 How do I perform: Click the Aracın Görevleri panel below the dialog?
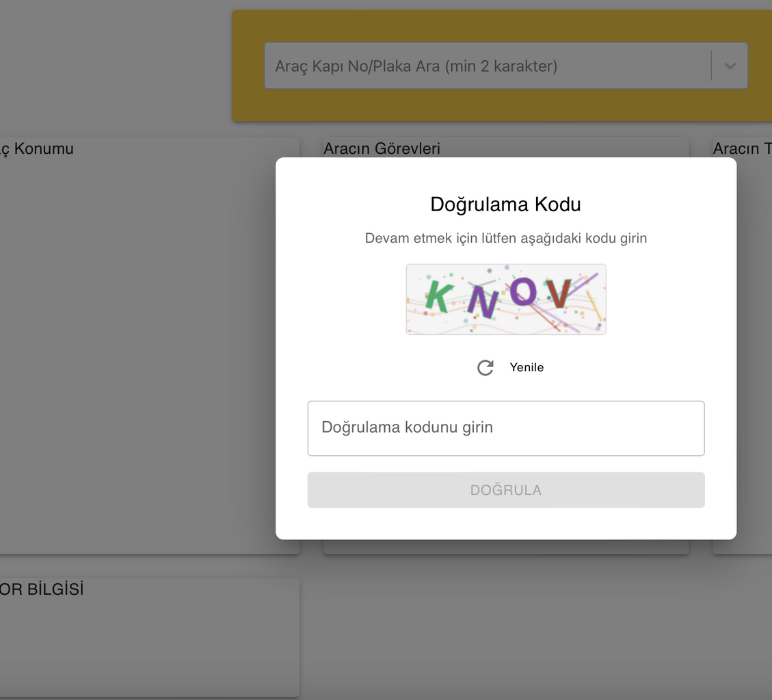[x=505, y=547]
